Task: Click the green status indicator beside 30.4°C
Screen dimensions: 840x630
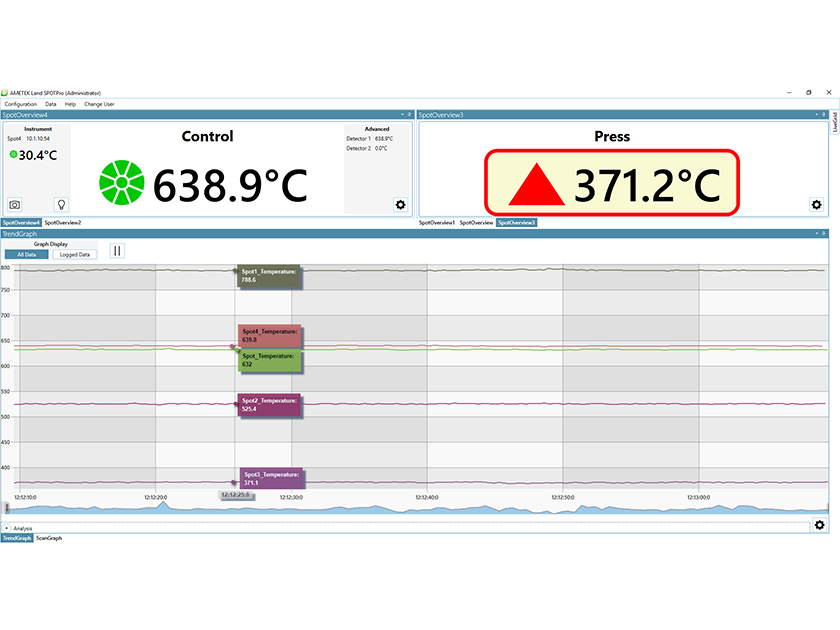Action: coord(12,156)
